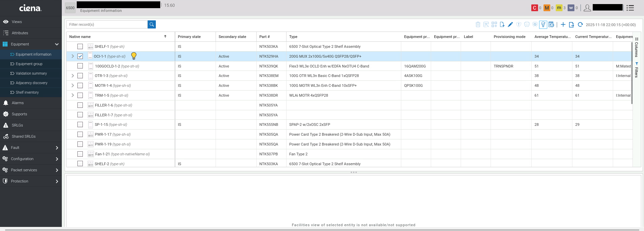Go to Validation summary page
Image resolution: width=644 pixels, height=231 pixels.
pyautogui.click(x=31, y=73)
